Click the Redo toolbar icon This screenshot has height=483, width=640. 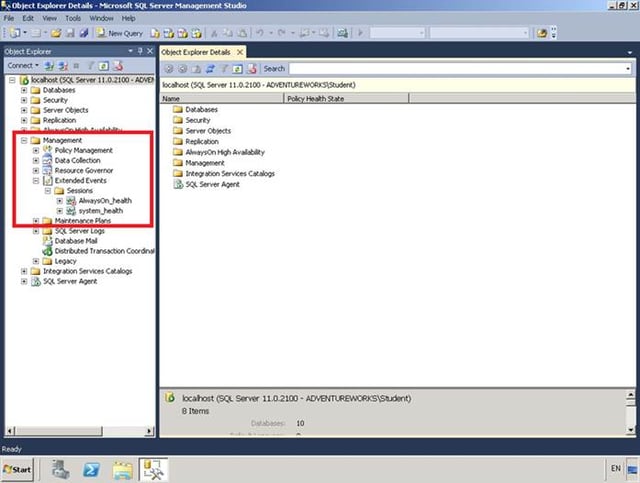282,33
